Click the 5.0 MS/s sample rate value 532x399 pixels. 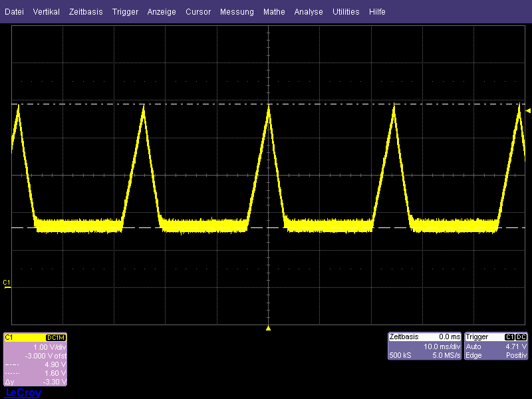446,355
